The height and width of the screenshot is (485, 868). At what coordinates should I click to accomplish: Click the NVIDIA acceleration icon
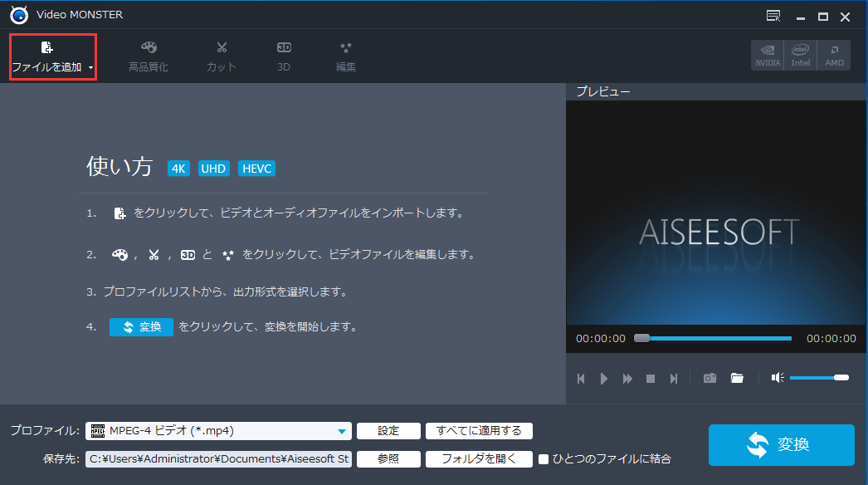[x=767, y=55]
